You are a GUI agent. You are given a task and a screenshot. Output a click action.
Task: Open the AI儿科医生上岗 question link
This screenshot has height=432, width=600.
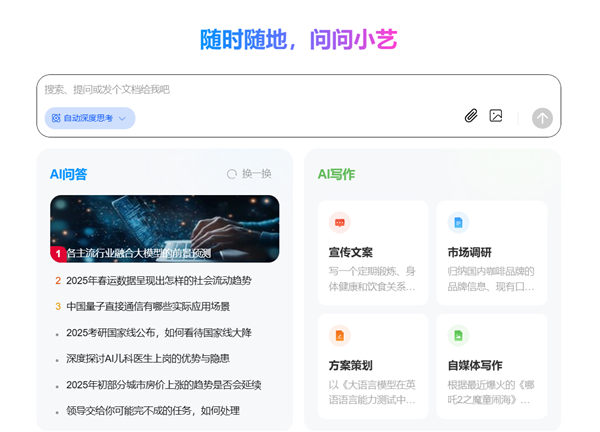coord(148,358)
